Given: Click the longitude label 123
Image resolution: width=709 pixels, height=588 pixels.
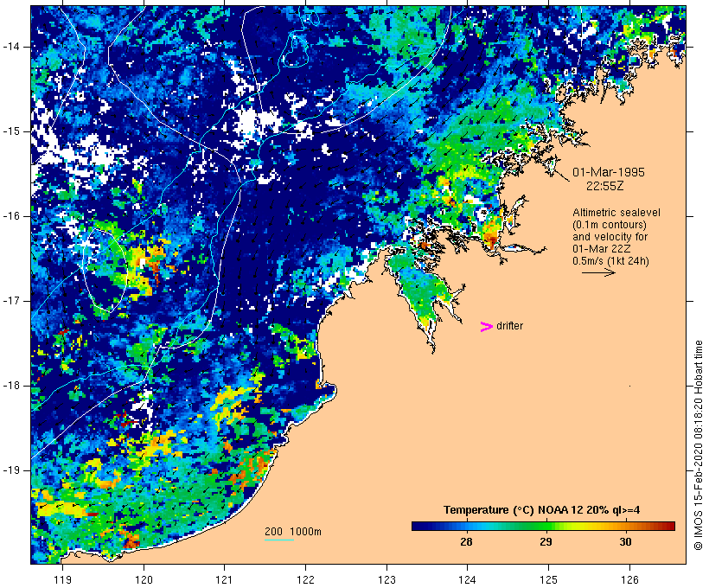Looking at the screenshot, I should pos(386,579).
